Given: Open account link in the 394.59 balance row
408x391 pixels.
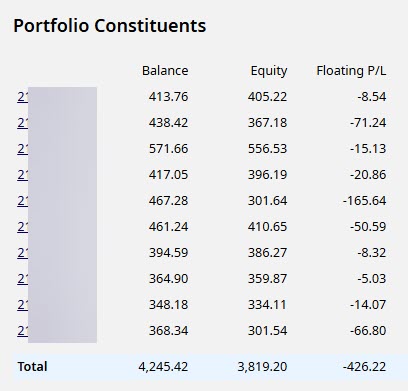Looking at the screenshot, I should (x=23, y=253).
